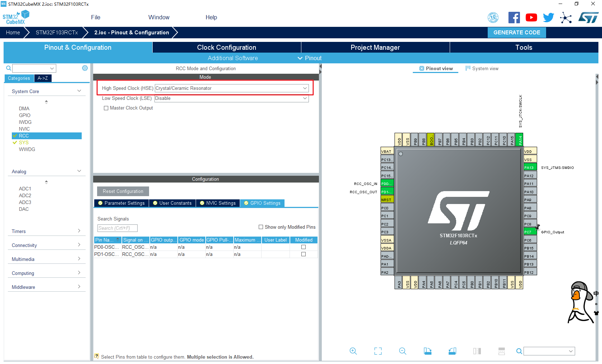Sort the table by Pin Name column

[107, 240]
